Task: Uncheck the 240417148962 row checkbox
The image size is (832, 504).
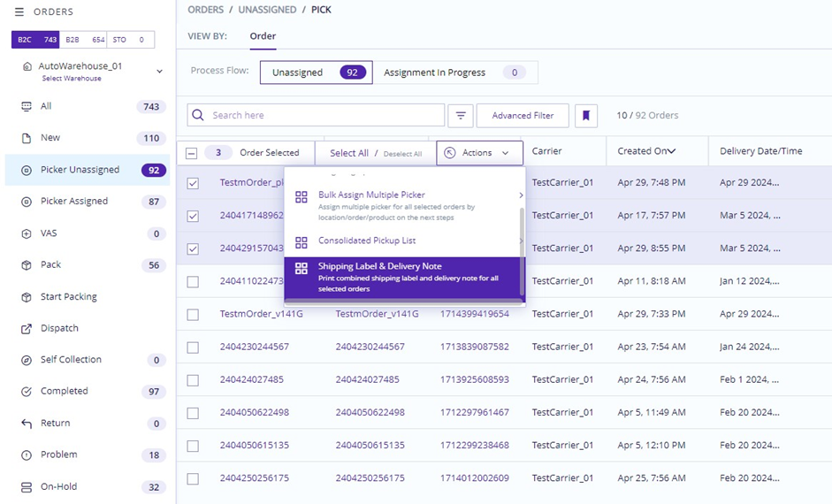Action: [193, 217]
